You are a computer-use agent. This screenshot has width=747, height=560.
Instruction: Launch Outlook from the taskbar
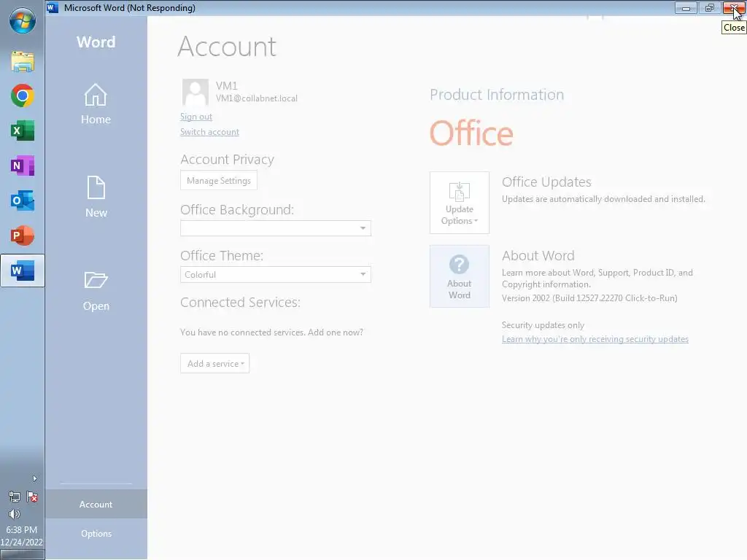(23, 201)
